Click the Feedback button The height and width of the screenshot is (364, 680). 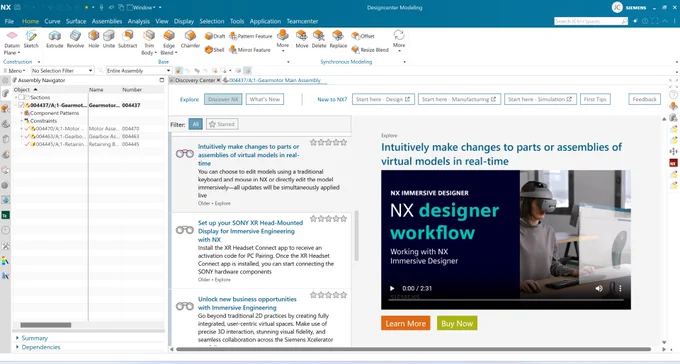tap(644, 99)
